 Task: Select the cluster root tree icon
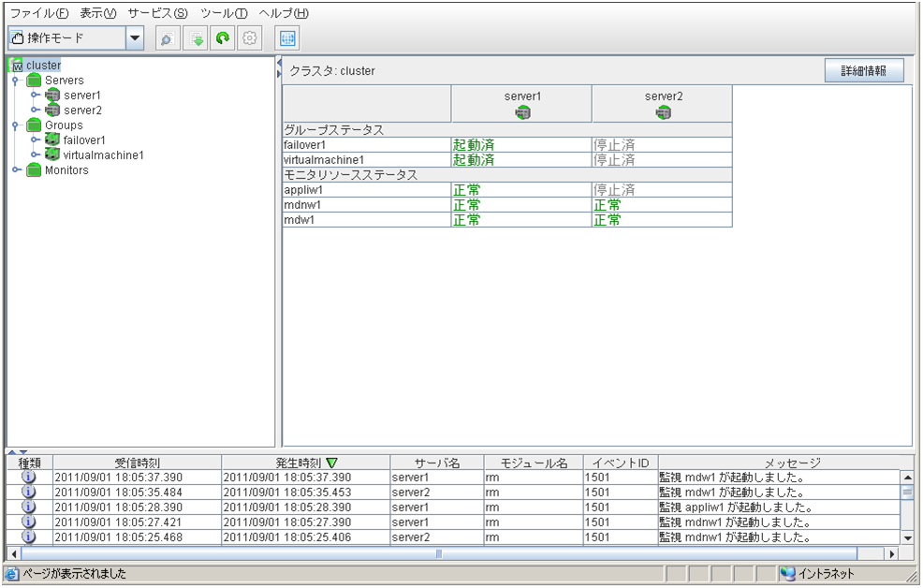[x=16, y=66]
